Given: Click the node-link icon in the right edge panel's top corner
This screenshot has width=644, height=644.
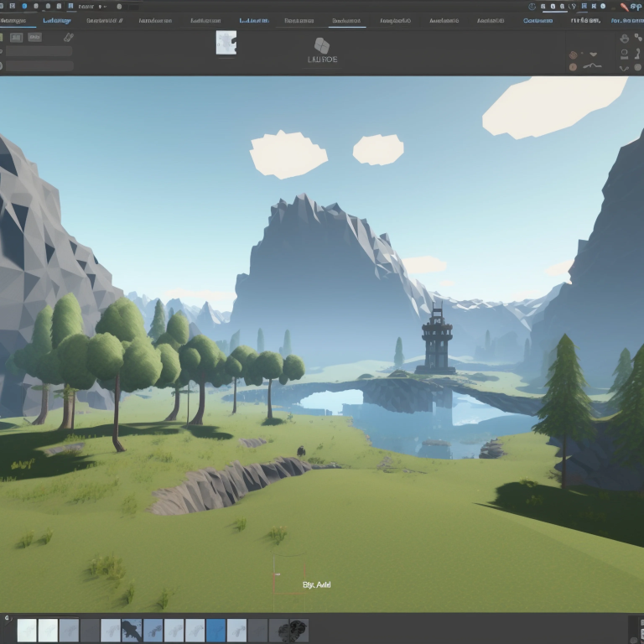Looking at the screenshot, I should [638, 38].
